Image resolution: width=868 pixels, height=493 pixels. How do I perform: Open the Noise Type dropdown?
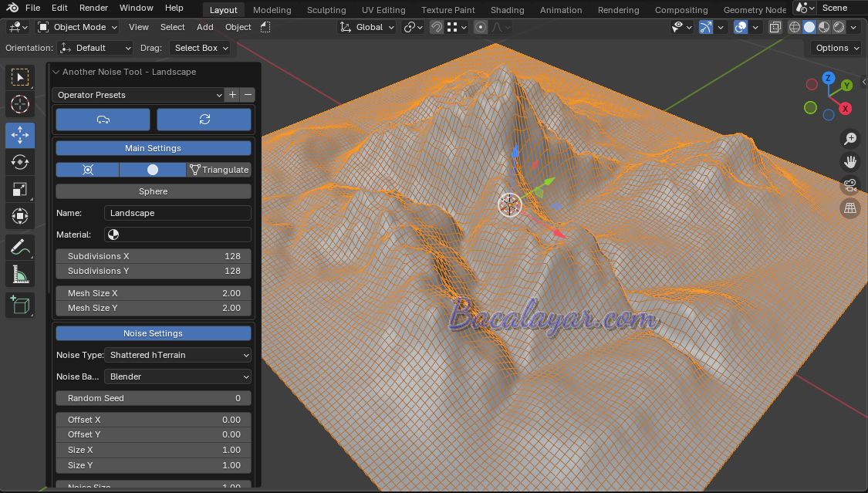coord(177,355)
